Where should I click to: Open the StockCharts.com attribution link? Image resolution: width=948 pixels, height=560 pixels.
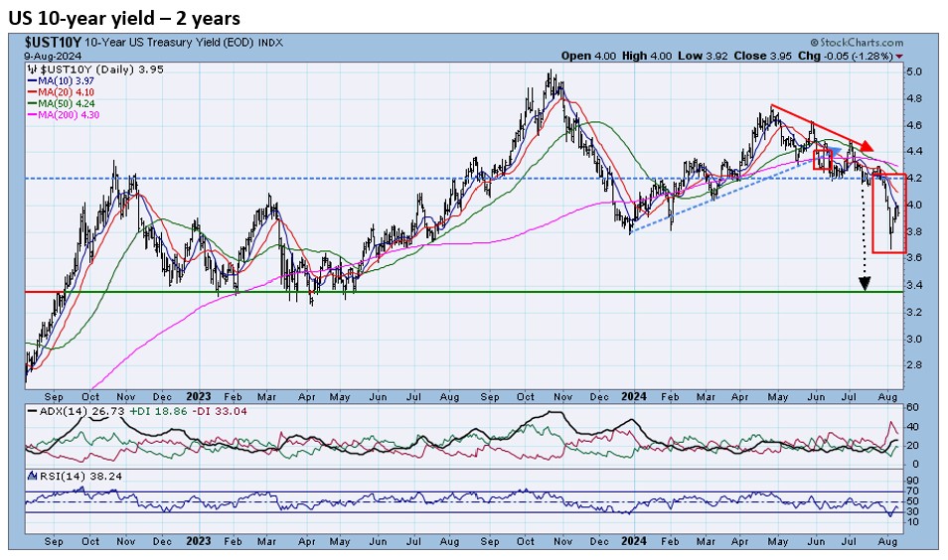coord(857,43)
